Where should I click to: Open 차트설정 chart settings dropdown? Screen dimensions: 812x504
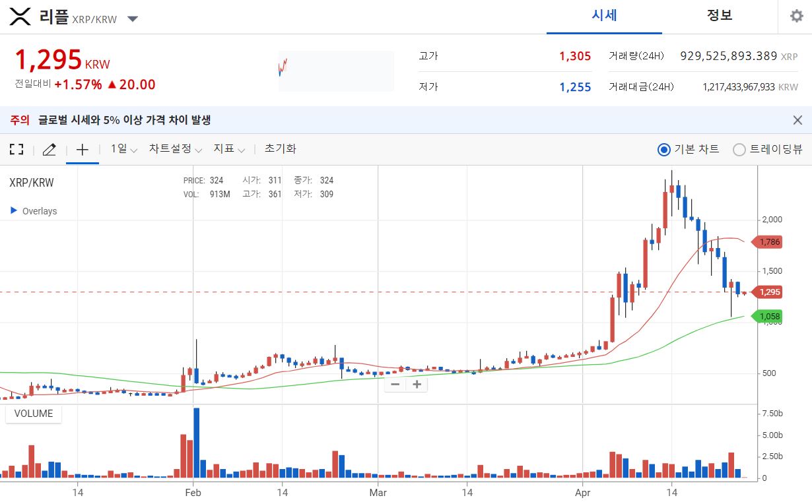click(175, 149)
